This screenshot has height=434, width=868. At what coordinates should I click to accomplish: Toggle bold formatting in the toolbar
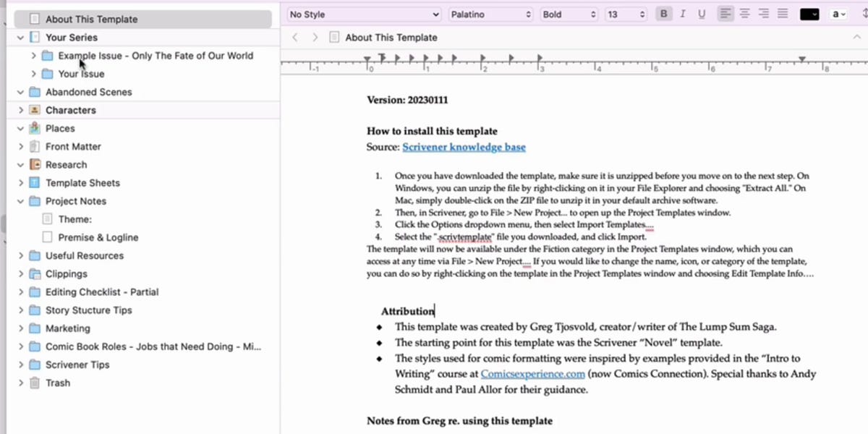pos(663,13)
